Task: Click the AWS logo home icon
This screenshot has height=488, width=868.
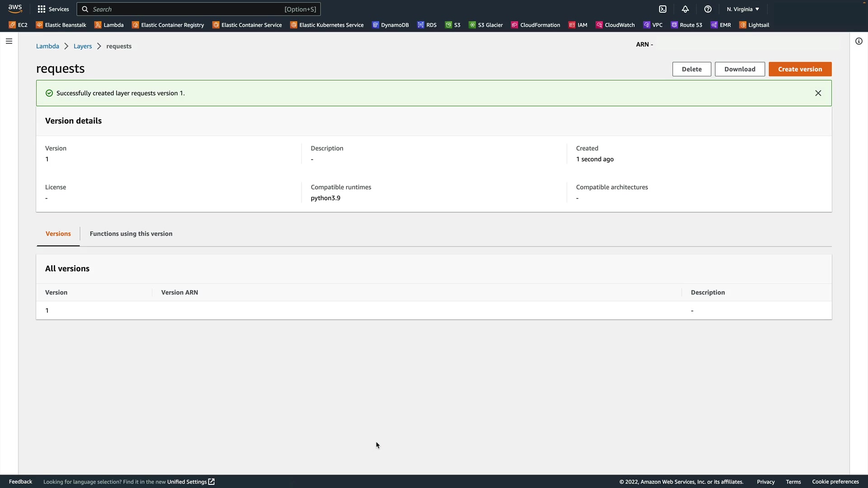Action: 15,9
